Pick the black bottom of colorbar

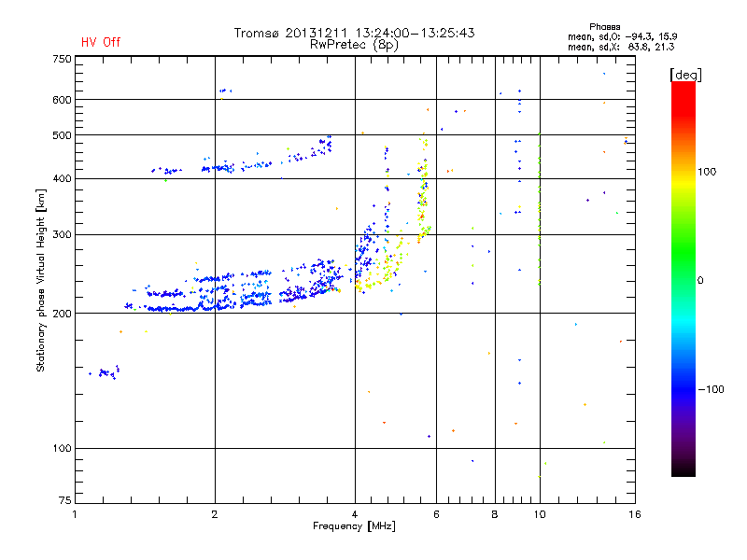tap(684, 469)
